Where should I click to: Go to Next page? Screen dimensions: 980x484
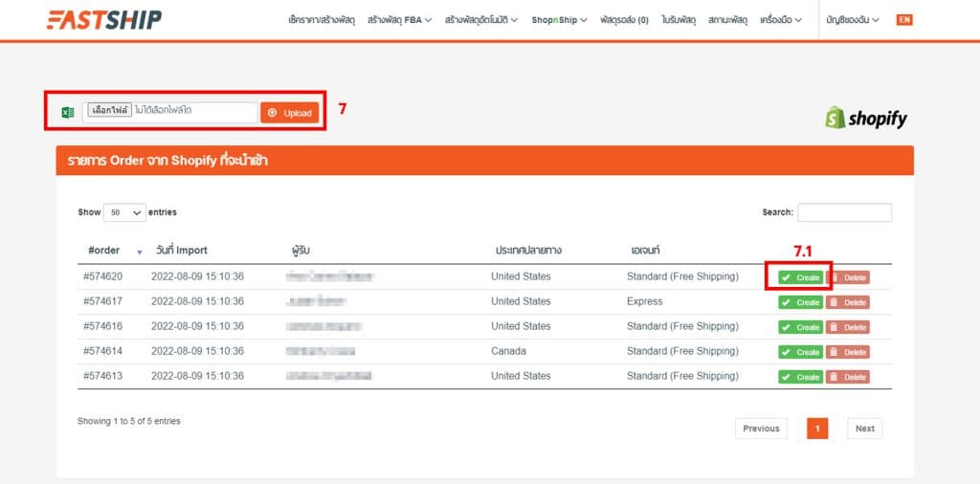point(865,429)
